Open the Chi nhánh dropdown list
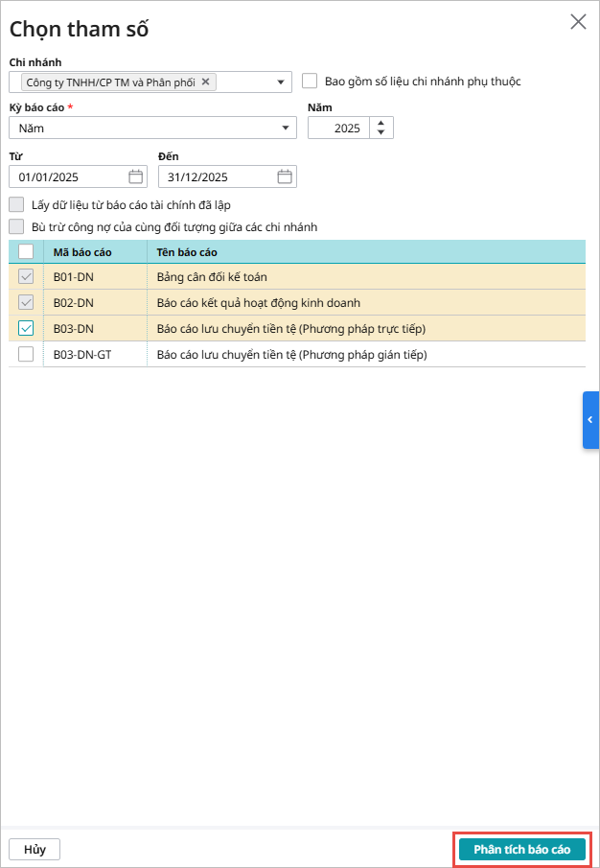This screenshot has height=868, width=600. [x=281, y=82]
